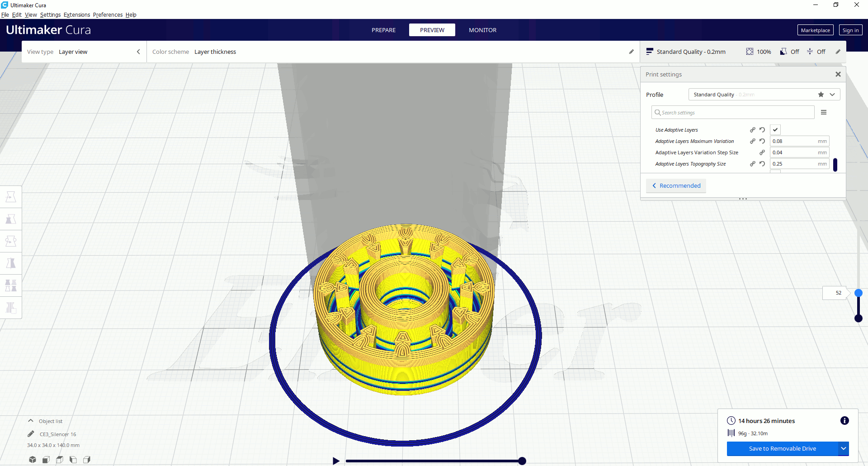Click the Maximum Variation 0.08 field
The image size is (868, 466).
(800, 141)
